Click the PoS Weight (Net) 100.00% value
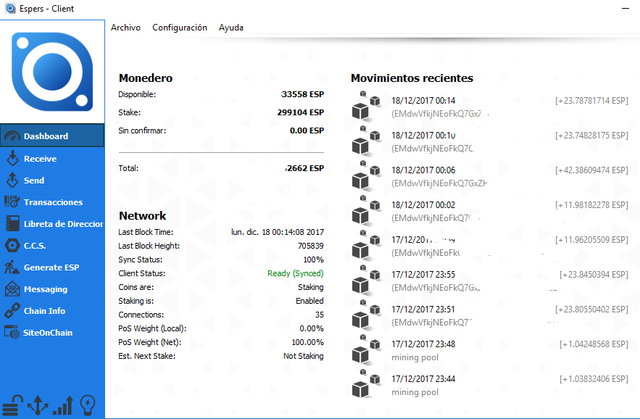Viewport: 640px width, 419px height. point(307,342)
